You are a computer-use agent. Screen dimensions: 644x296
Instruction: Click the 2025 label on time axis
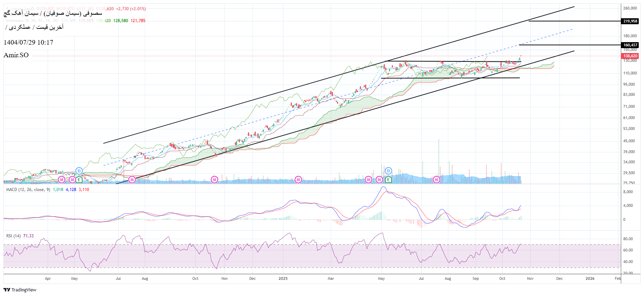click(x=283, y=278)
